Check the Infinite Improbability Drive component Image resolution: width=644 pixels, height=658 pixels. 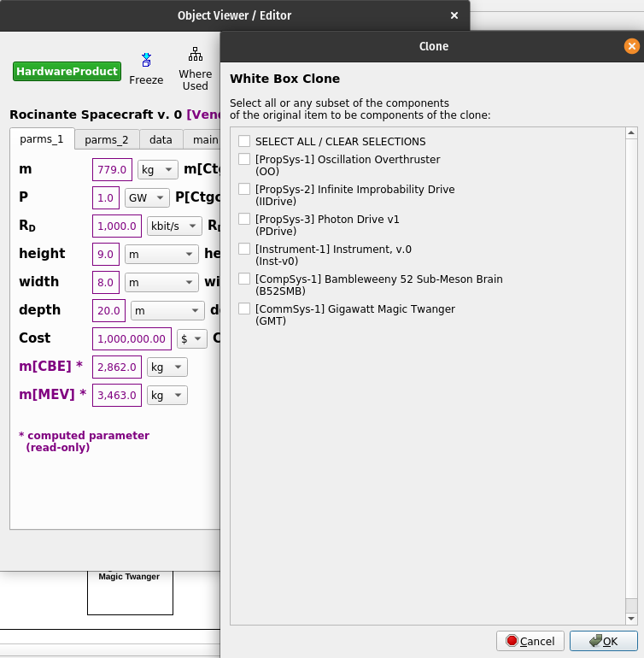click(x=244, y=189)
